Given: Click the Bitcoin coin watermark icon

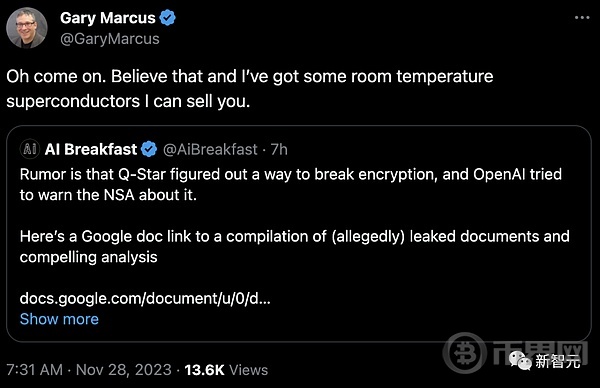Looking at the screenshot, I should (465, 353).
